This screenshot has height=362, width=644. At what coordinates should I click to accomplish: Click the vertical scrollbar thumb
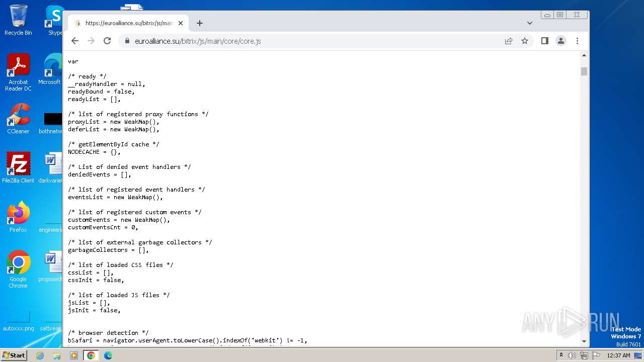pos(584,71)
